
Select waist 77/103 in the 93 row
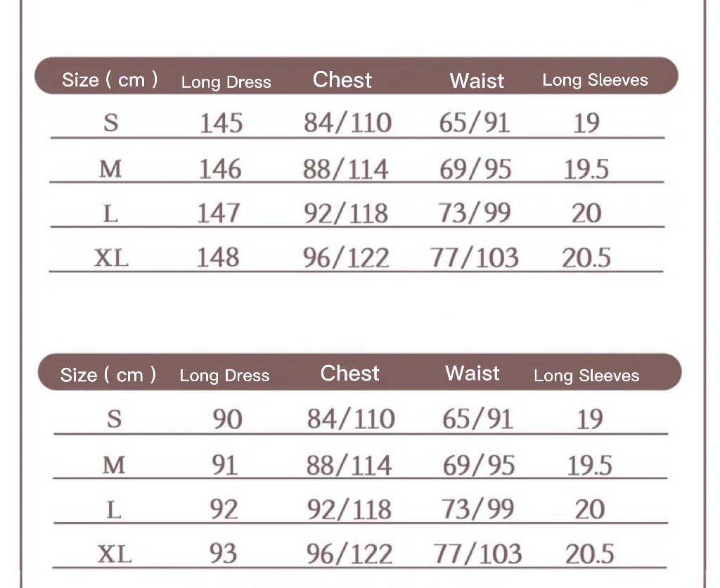pos(477,554)
